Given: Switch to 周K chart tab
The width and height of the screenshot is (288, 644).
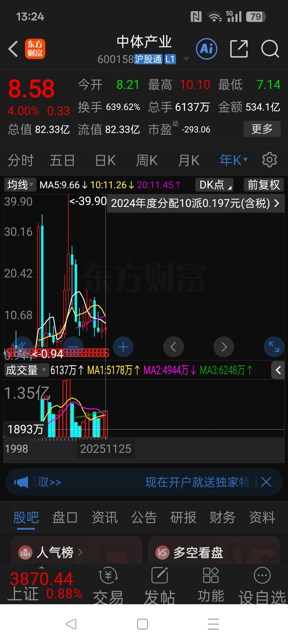Looking at the screenshot, I should click(x=147, y=160).
